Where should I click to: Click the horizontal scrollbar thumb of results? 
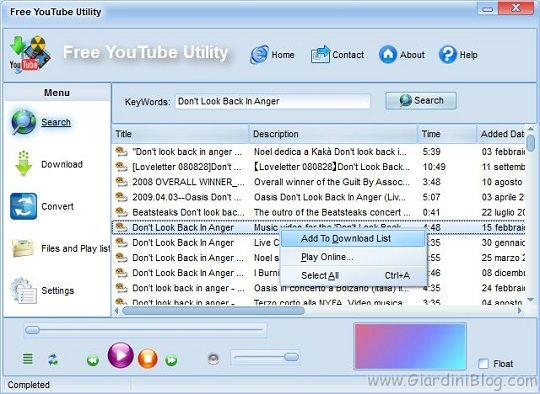pos(214,311)
